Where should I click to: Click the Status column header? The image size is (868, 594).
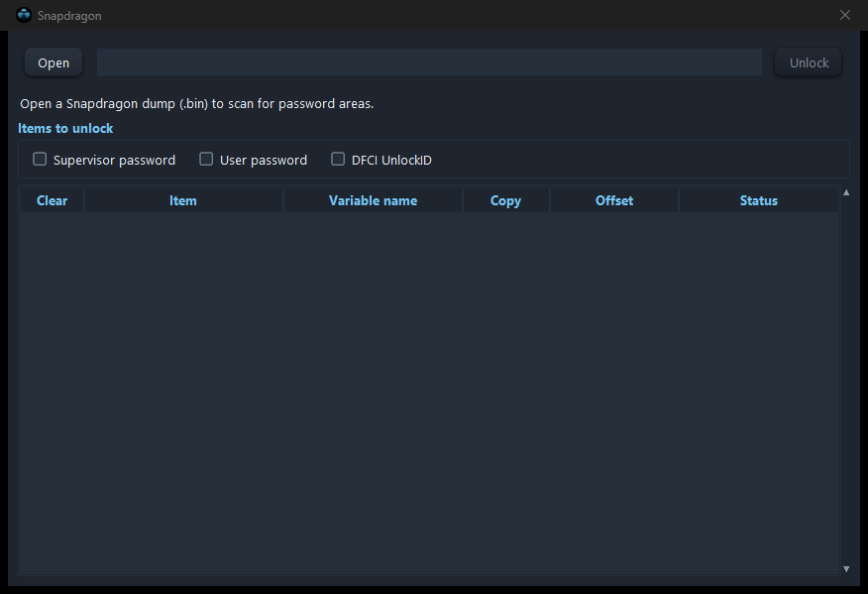(759, 200)
